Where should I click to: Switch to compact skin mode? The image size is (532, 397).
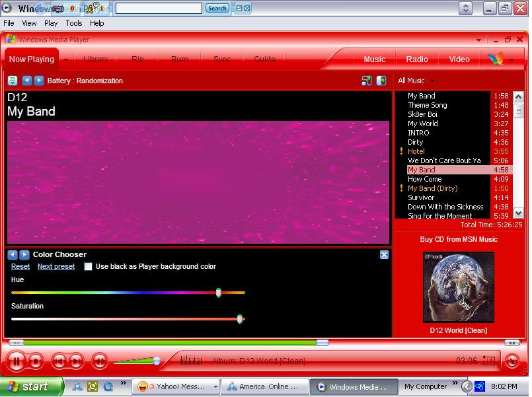512,361
